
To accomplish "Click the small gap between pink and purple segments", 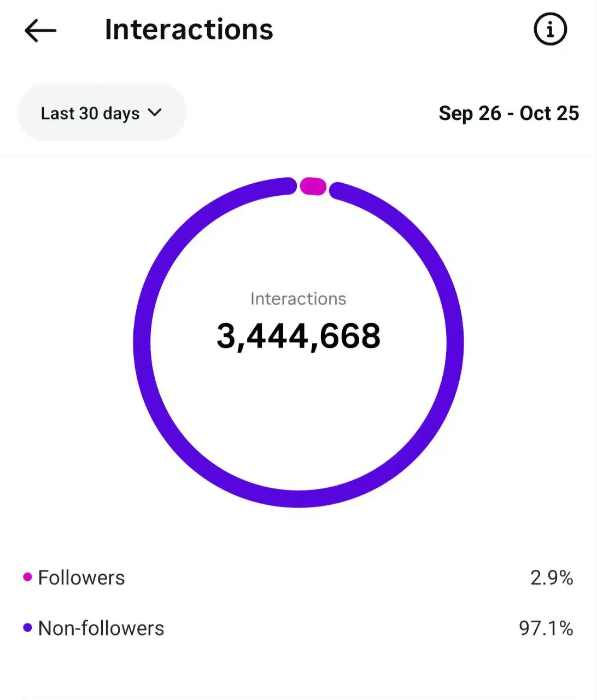I will tap(329, 188).
